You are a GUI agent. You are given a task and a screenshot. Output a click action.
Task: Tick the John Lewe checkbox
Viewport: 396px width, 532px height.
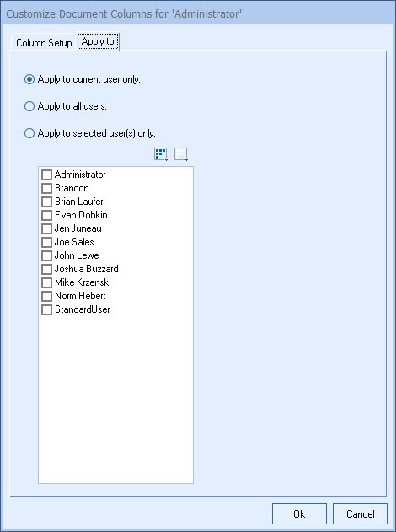tap(46, 255)
